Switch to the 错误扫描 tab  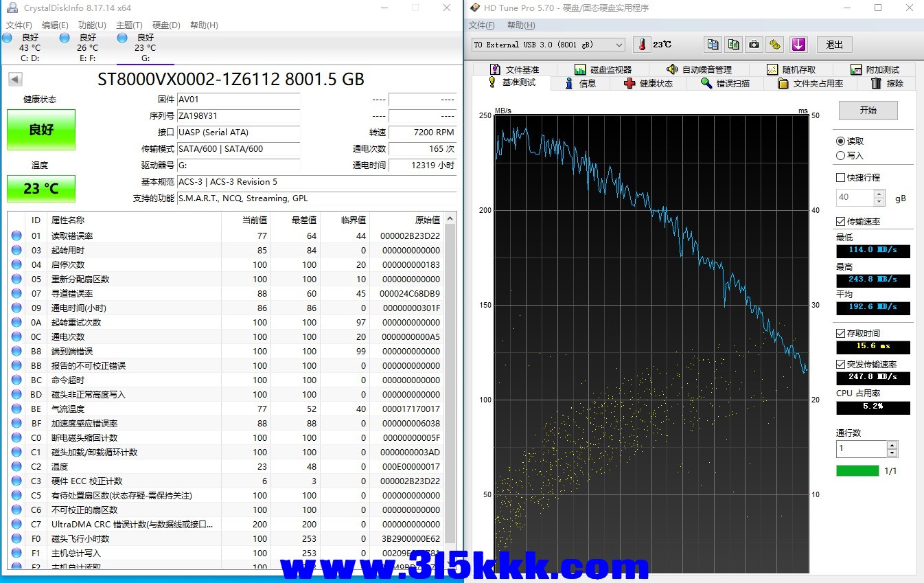[725, 83]
